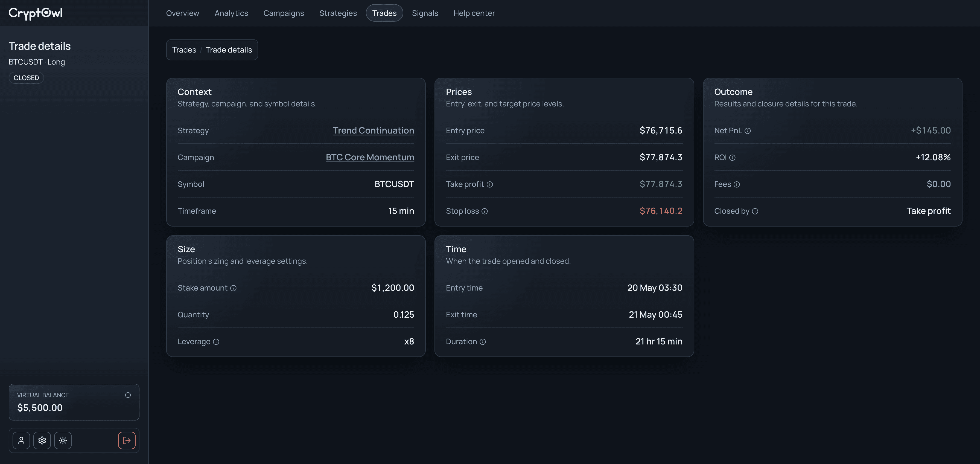Screen dimensions: 980x464
Task: Click the logout icon button
Action: click(x=127, y=440)
